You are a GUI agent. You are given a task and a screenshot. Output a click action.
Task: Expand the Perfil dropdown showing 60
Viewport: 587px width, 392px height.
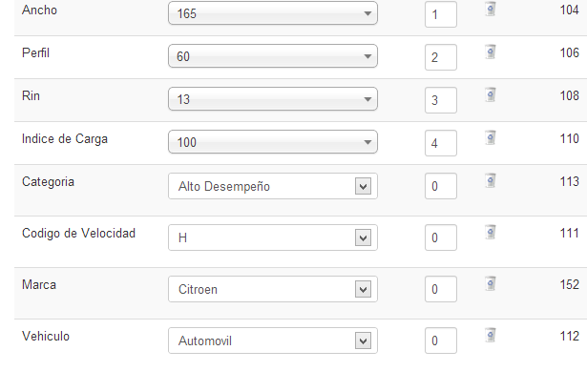273,56
